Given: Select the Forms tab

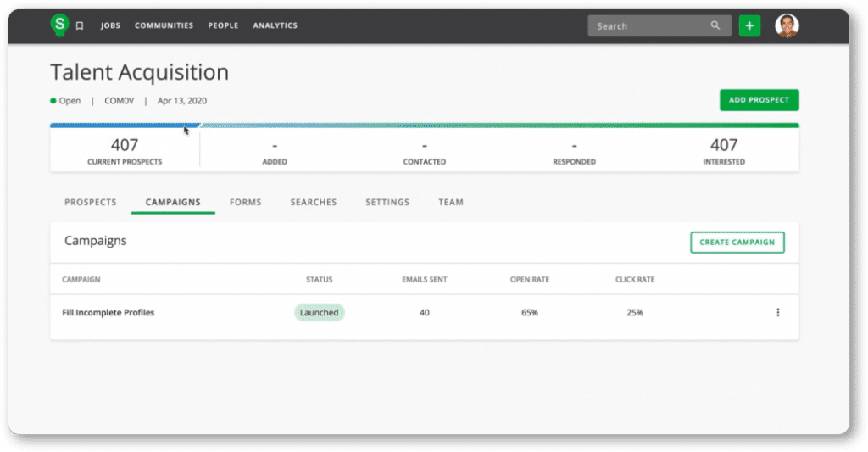Looking at the screenshot, I should click(245, 203).
